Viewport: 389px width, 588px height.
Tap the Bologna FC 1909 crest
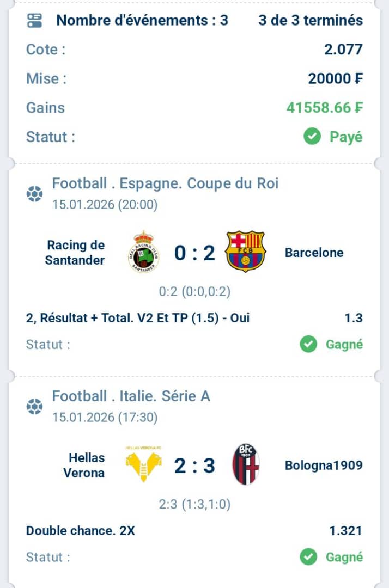pos(246,464)
